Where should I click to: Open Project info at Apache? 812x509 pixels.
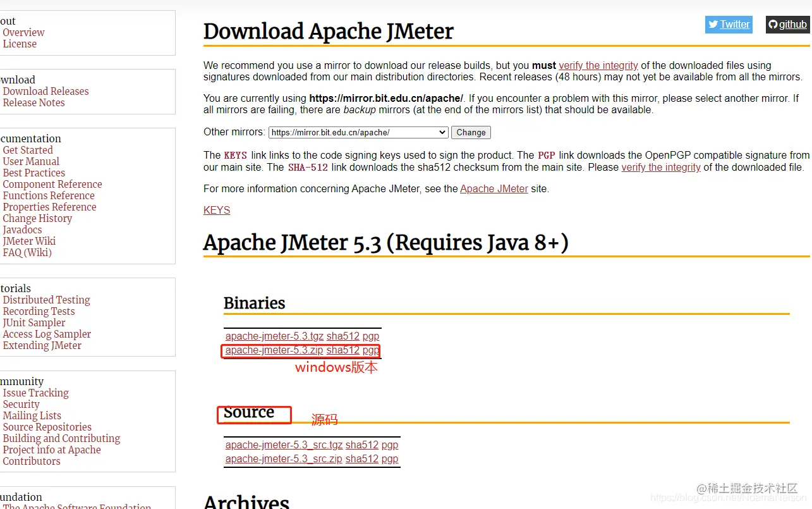(52, 450)
